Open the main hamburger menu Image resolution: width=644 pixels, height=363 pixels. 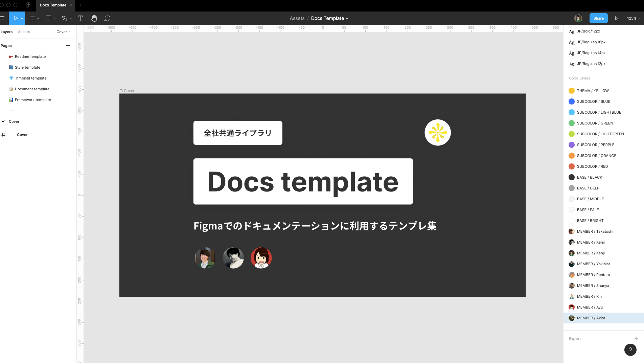click(x=2, y=18)
